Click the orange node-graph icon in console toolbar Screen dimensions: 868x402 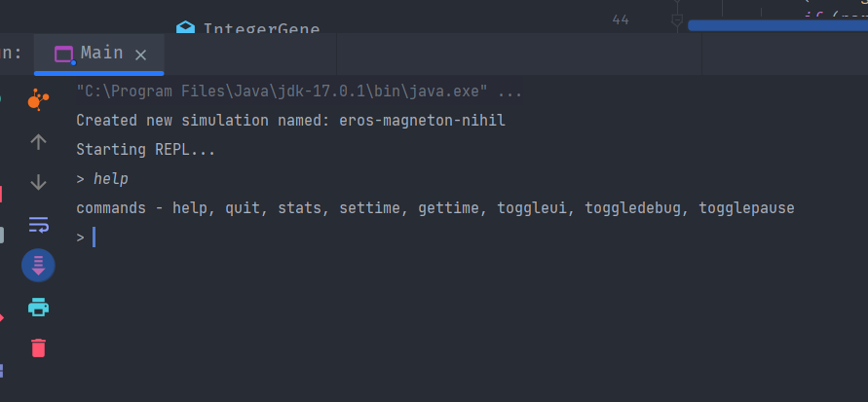[x=38, y=100]
